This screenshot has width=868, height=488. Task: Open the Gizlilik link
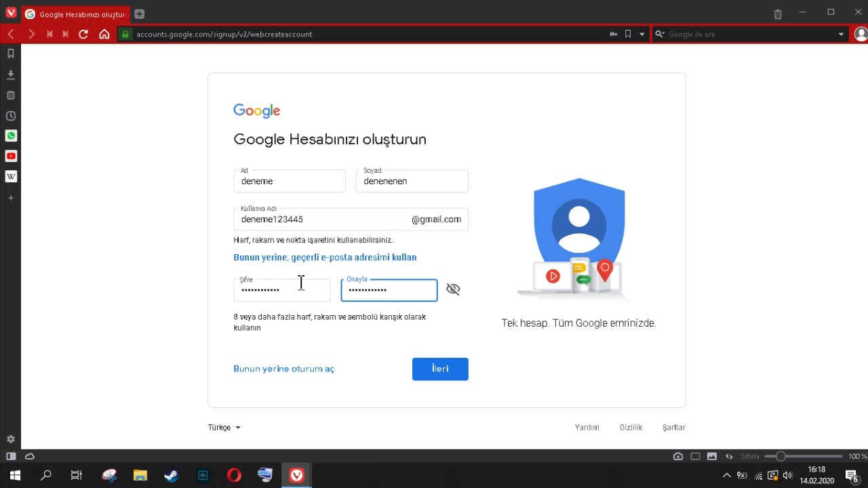(x=631, y=428)
